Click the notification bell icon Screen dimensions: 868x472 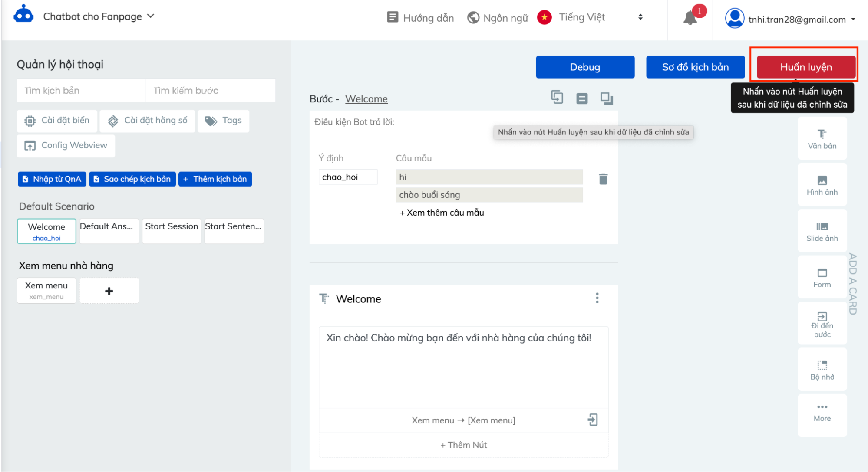pyautogui.click(x=690, y=18)
